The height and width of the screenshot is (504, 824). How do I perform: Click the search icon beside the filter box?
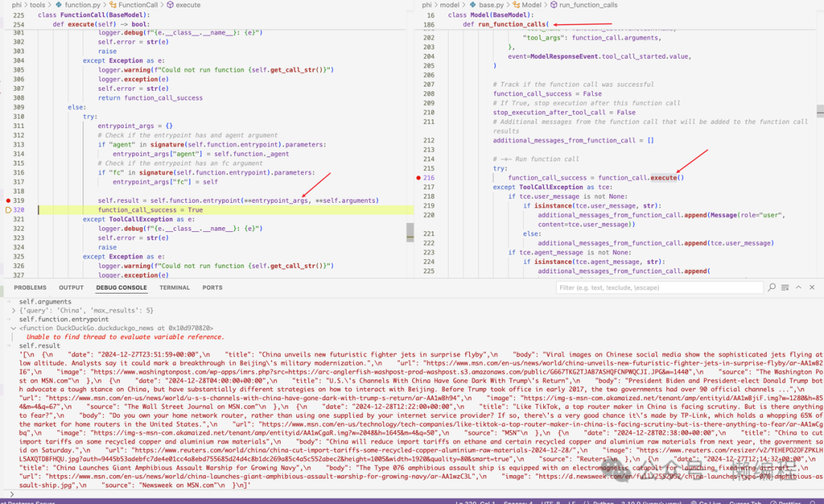[772, 287]
